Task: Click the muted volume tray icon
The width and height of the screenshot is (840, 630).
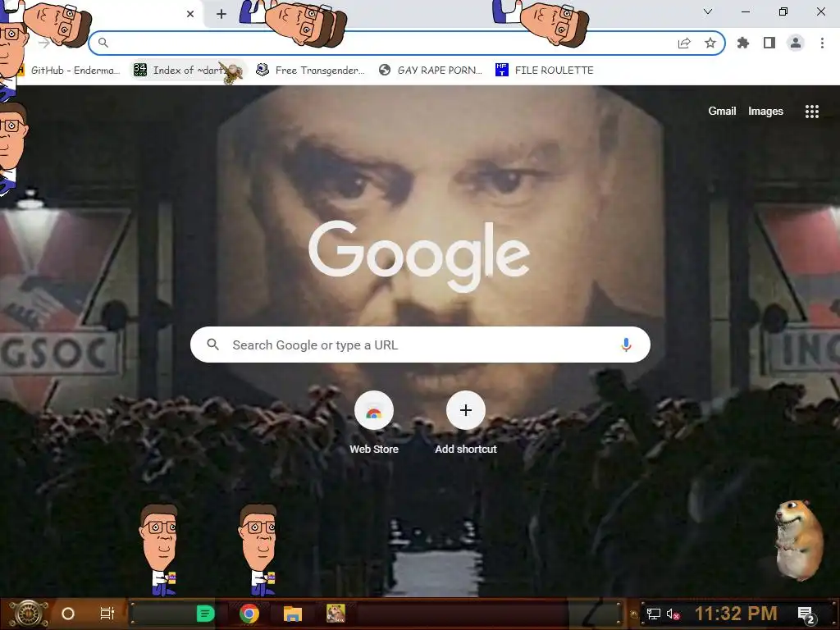Action: tap(673, 614)
